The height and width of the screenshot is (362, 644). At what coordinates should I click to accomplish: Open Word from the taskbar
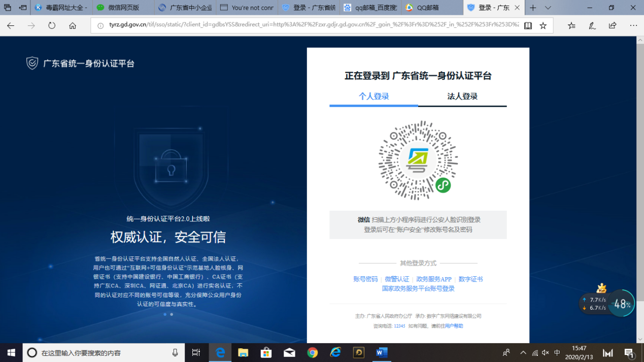(382, 352)
